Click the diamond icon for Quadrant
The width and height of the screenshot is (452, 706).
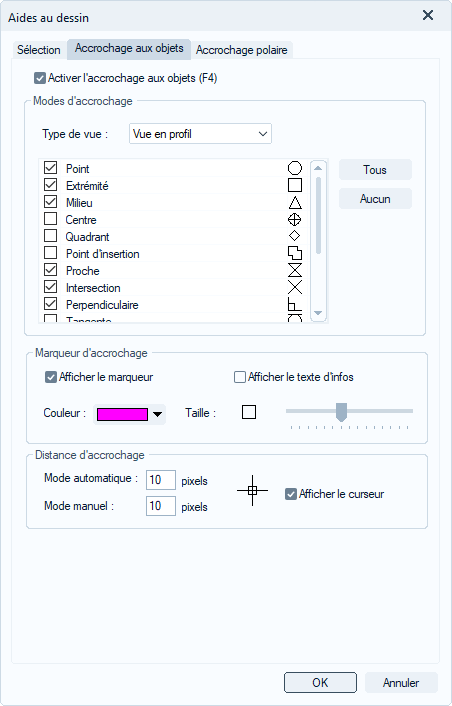[x=294, y=236]
